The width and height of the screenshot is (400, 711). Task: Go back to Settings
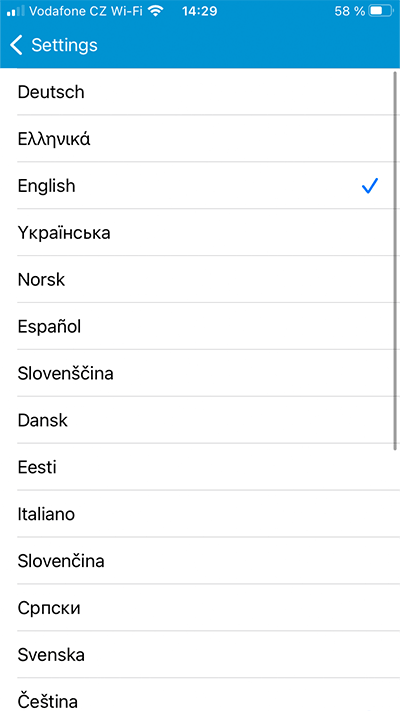pyautogui.click(x=54, y=45)
